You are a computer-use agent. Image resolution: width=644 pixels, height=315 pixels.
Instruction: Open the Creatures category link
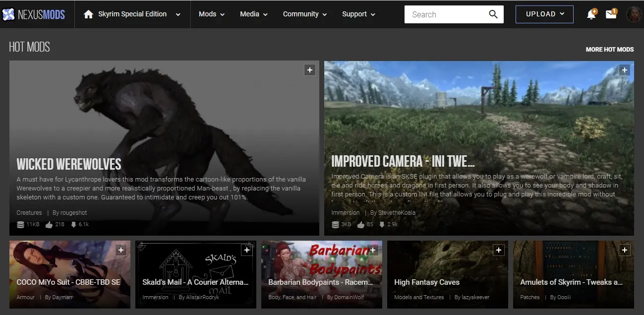(x=29, y=213)
